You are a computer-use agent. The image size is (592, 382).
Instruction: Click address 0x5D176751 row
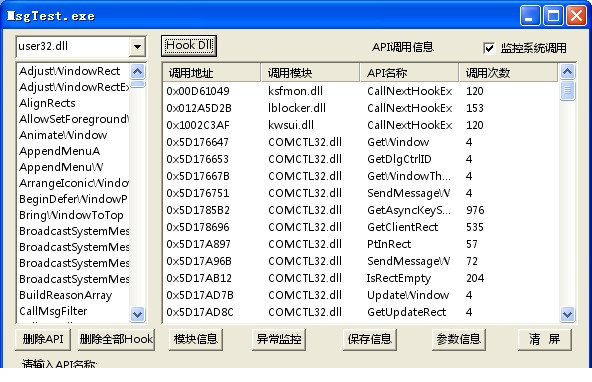tap(361, 193)
